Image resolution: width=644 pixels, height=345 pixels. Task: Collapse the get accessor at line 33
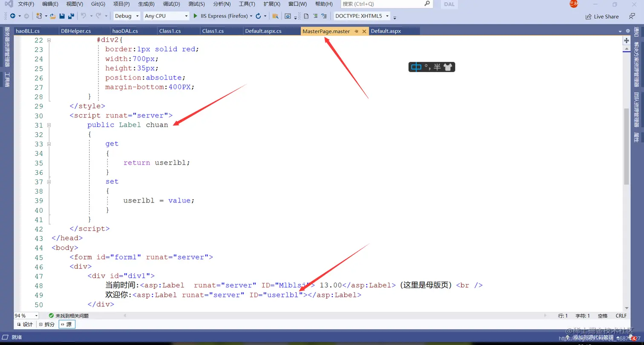pyautogui.click(x=49, y=144)
